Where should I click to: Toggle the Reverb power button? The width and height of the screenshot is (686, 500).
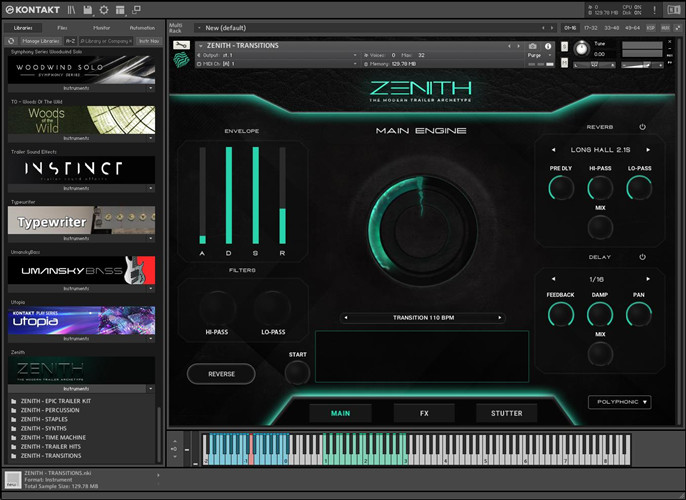tap(643, 127)
